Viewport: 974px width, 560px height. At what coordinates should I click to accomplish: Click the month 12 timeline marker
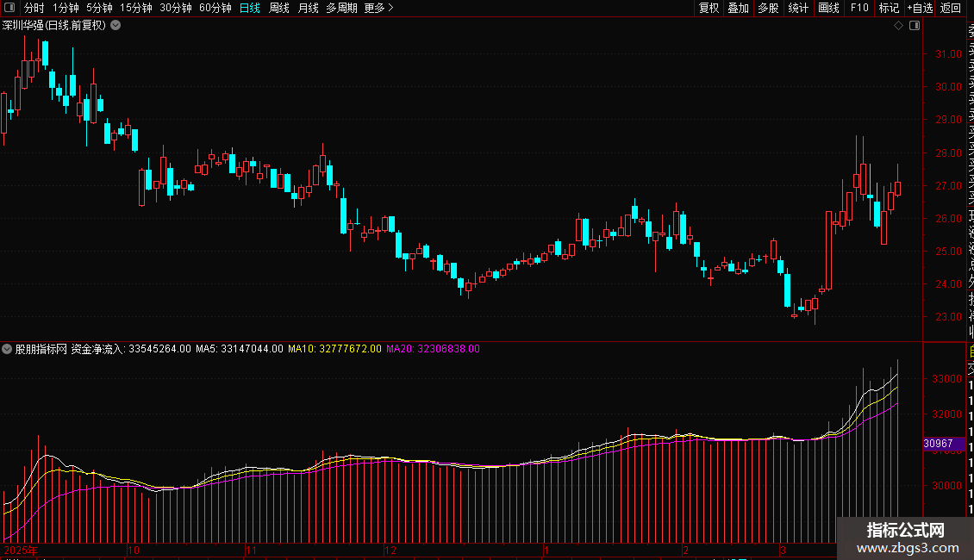(x=390, y=550)
